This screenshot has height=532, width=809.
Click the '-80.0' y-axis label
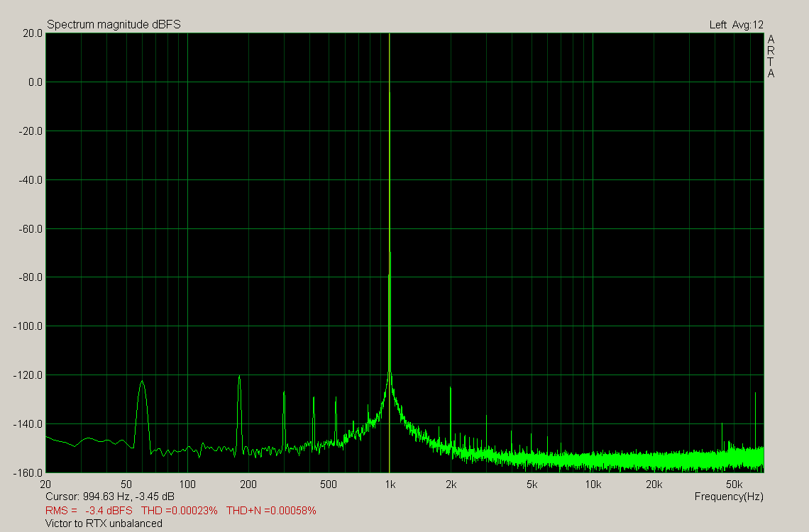click(x=31, y=277)
